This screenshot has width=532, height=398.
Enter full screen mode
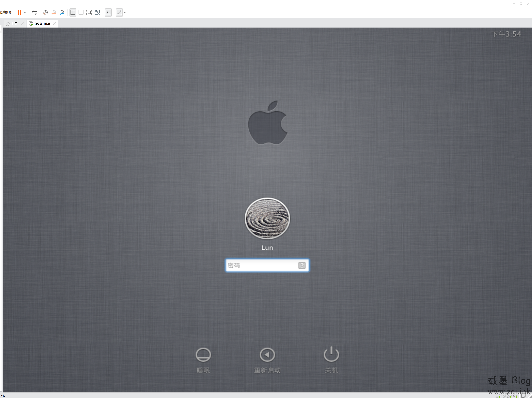[89, 12]
